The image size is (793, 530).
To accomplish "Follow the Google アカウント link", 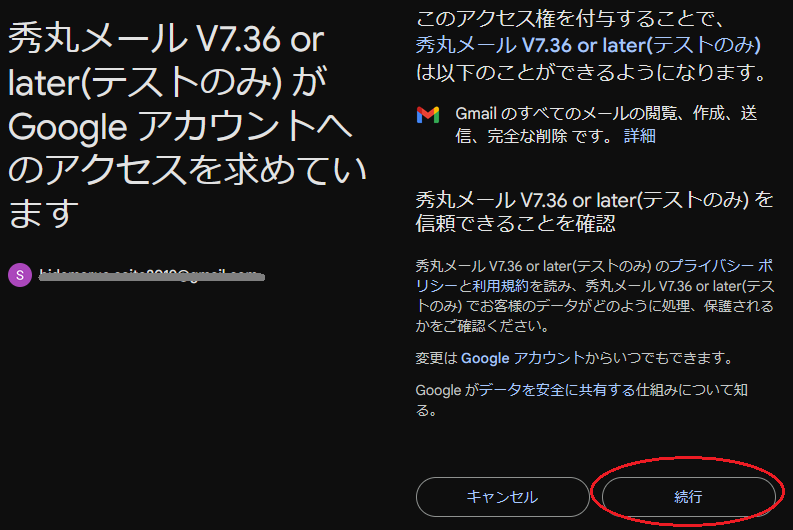I will point(523,358).
